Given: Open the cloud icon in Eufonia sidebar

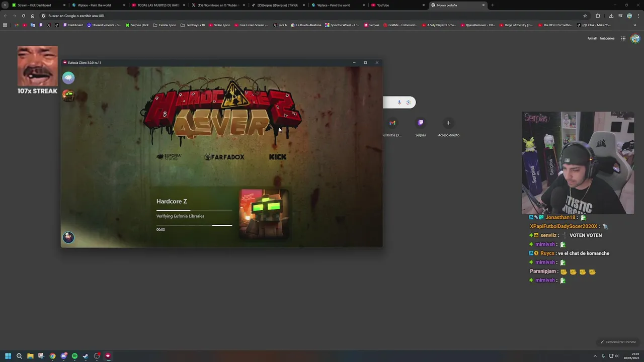Looking at the screenshot, I should pos(68,78).
